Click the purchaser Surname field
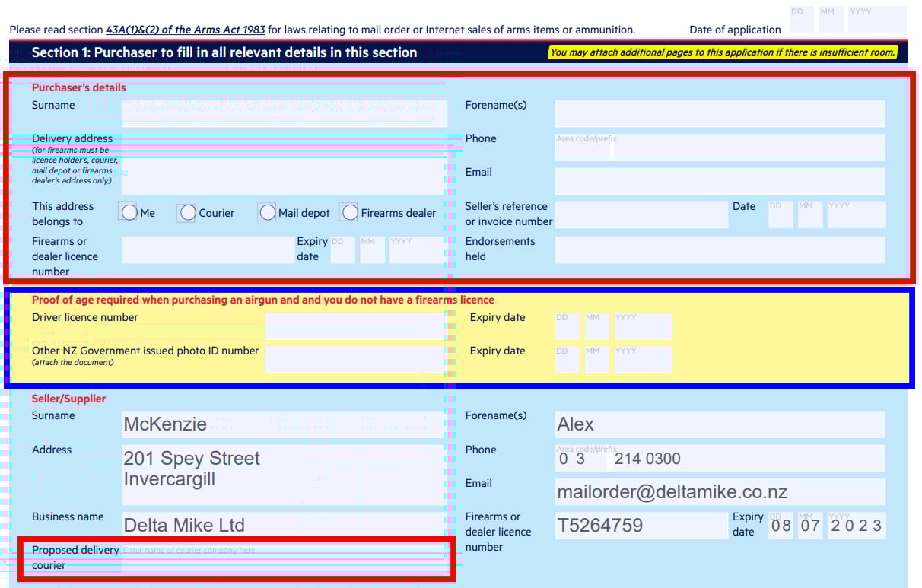This screenshot has width=922, height=588. tap(285, 113)
